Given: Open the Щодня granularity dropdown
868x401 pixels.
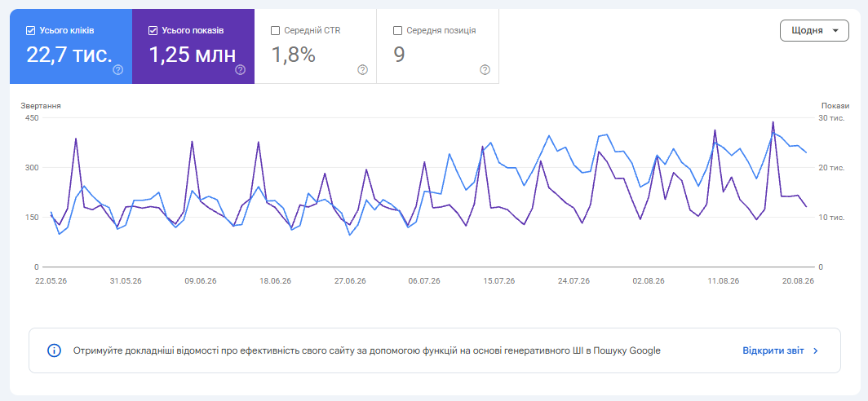Looking at the screenshot, I should (814, 30).
